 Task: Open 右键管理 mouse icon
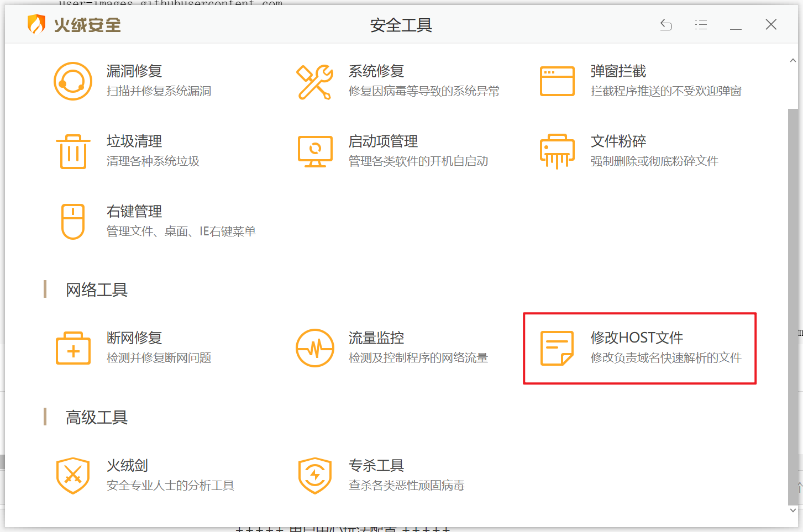73,222
